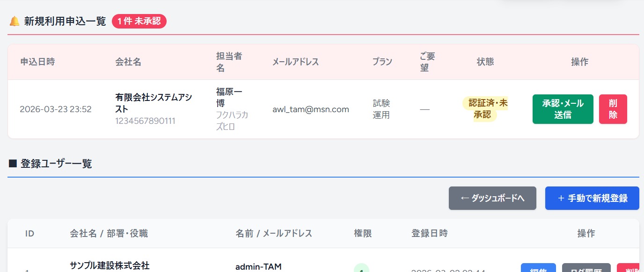
Task: Open ログ履歴 for the admin-TAM user
Action: click(586, 268)
